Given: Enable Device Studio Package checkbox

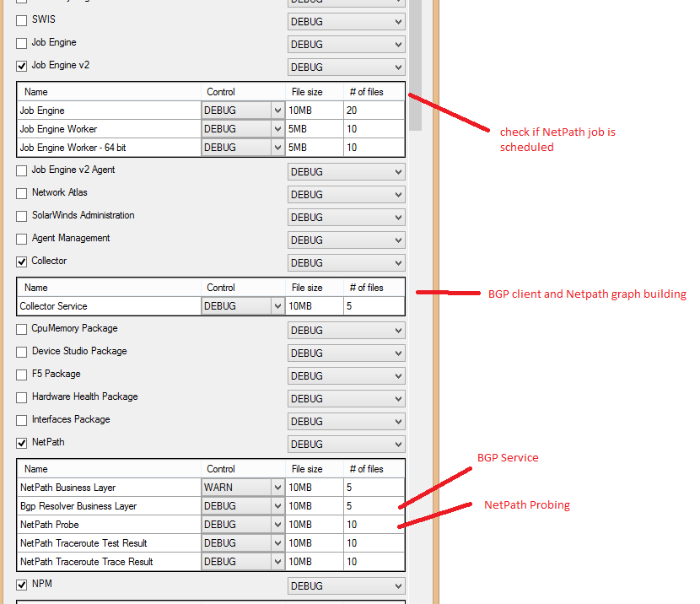Looking at the screenshot, I should click(x=21, y=352).
